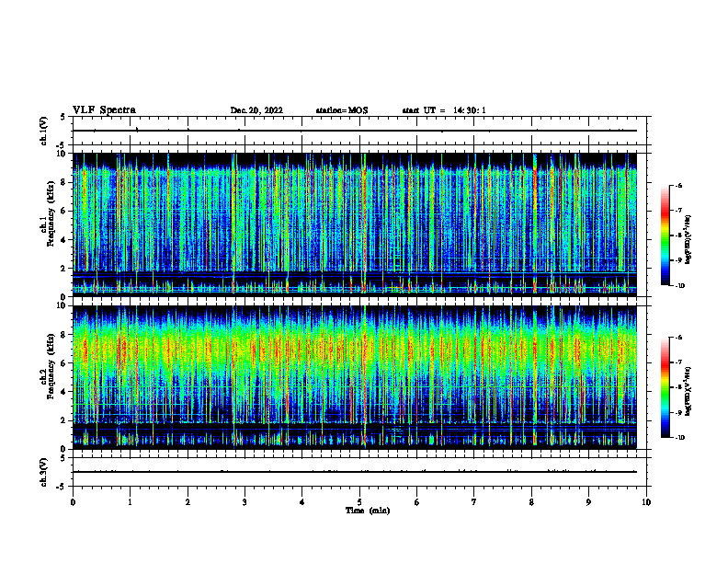728x563 pixels.
Task: Click ch.1 frequency tick label "10"
Action: 63,154
